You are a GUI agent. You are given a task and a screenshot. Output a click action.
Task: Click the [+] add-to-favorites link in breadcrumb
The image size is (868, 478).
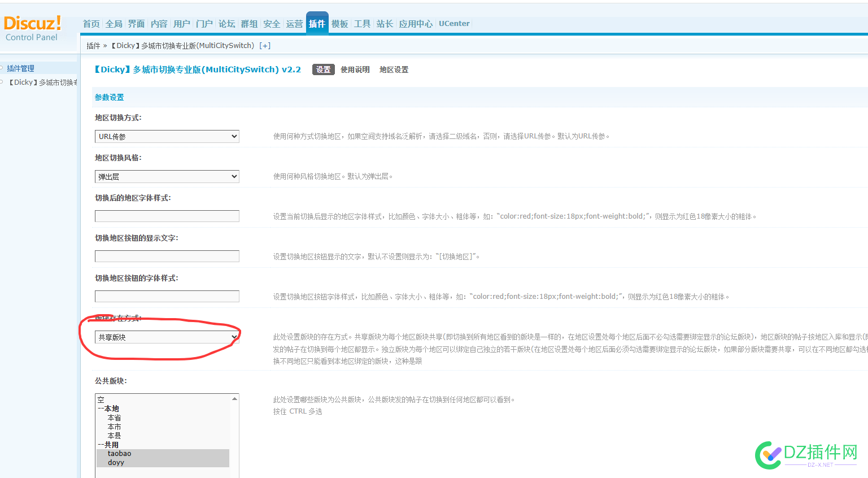point(265,46)
